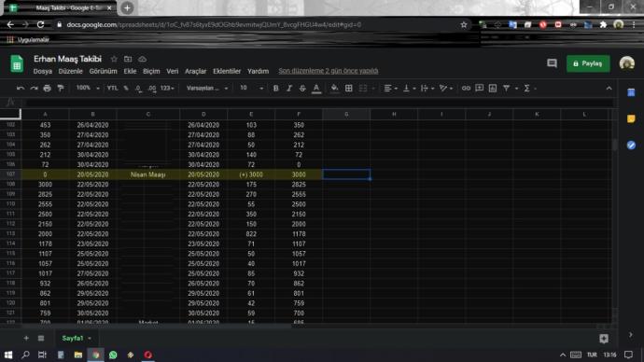Click the undo icon in toolbar
Viewport: 644px width, 362px height.
tap(21, 89)
